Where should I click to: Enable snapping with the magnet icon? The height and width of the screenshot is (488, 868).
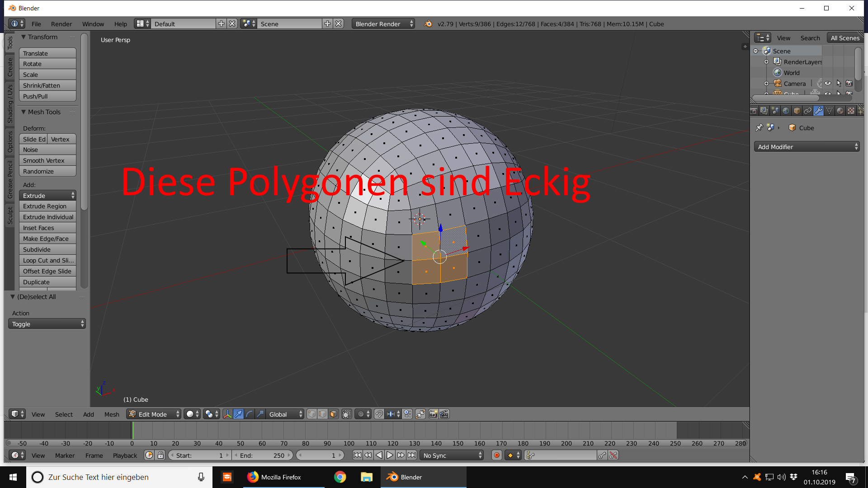[x=379, y=414]
